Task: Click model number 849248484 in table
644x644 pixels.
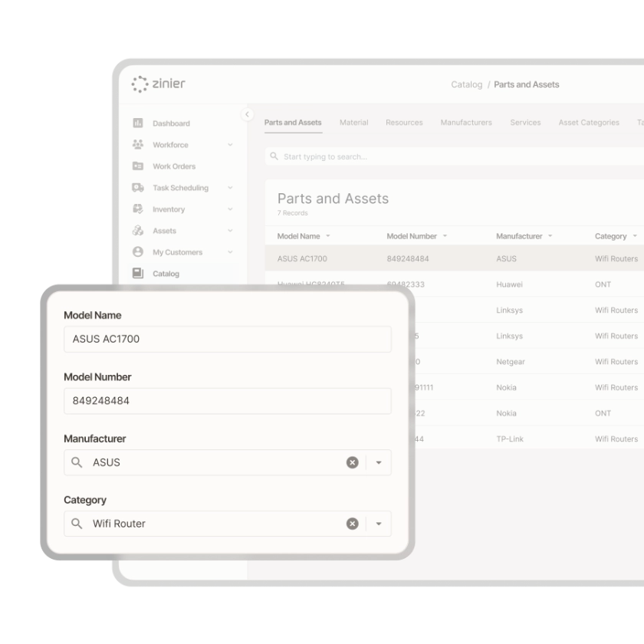Action: click(x=408, y=259)
